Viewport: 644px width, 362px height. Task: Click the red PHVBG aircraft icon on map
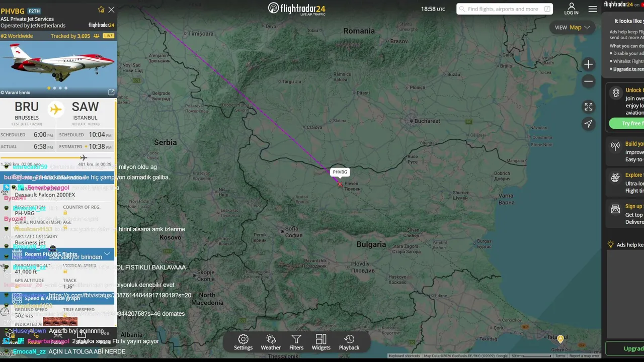click(x=340, y=184)
